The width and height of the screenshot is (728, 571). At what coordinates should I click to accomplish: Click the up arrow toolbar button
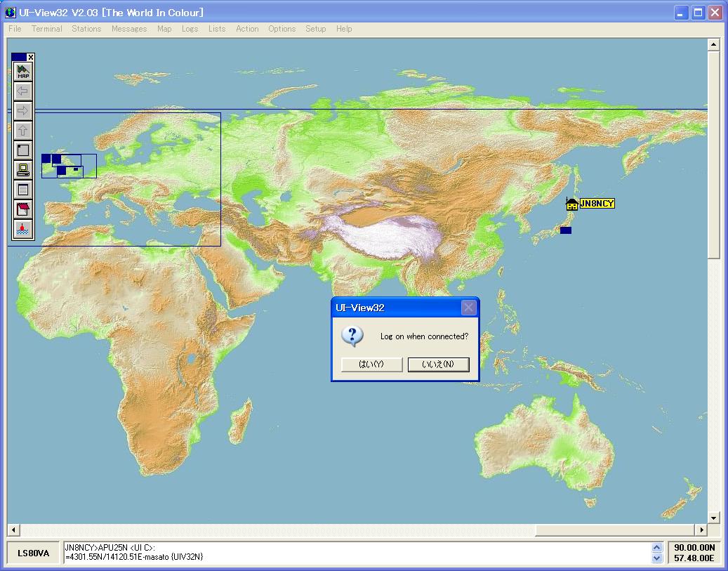pos(23,131)
